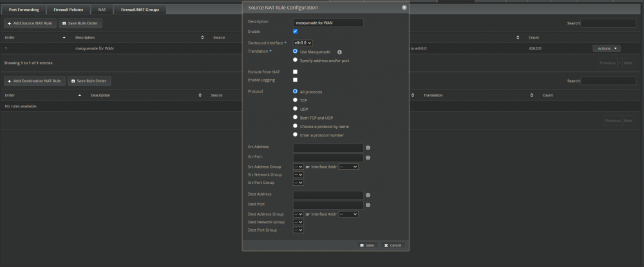This screenshot has width=644, height=267.
Task: Click the Description text field
Action: (x=328, y=23)
